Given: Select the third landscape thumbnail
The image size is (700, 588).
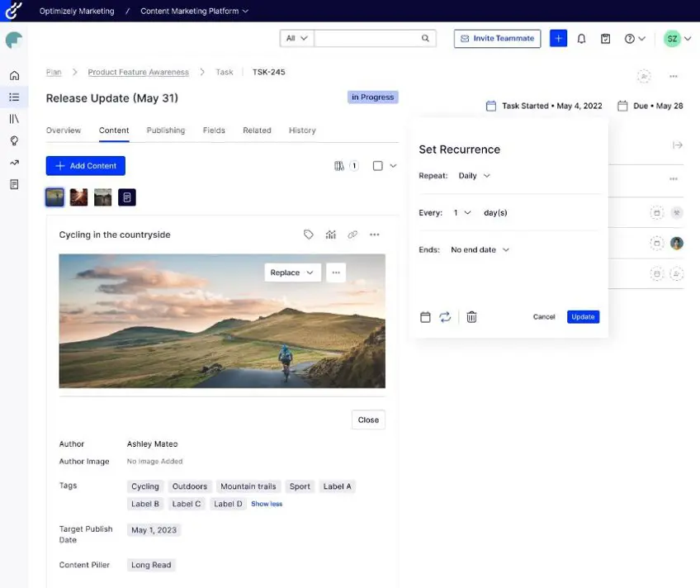Looking at the screenshot, I should (102, 197).
